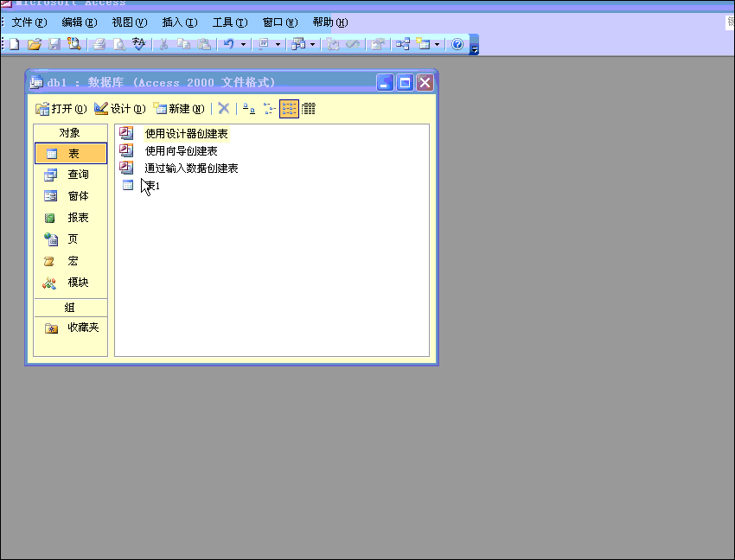Expand the Office Links dropdown arrow

278,45
